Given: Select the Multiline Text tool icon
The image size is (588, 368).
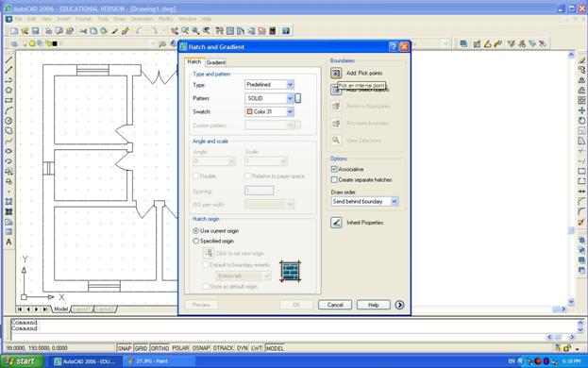Looking at the screenshot, I should (8, 243).
